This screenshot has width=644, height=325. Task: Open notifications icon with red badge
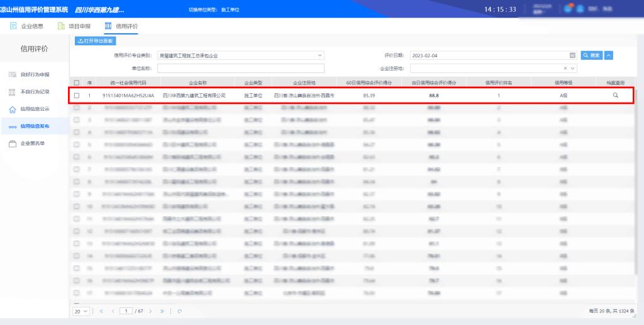[x=568, y=8]
